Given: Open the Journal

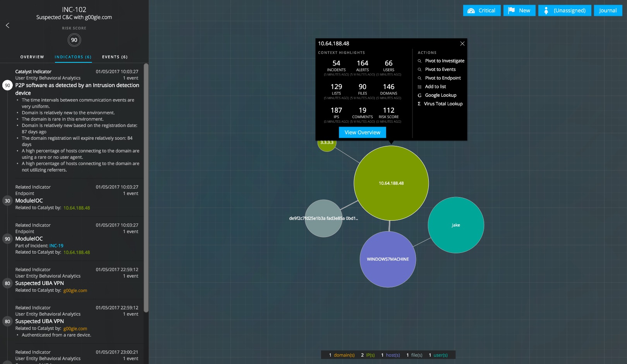Looking at the screenshot, I should pos(608,10).
